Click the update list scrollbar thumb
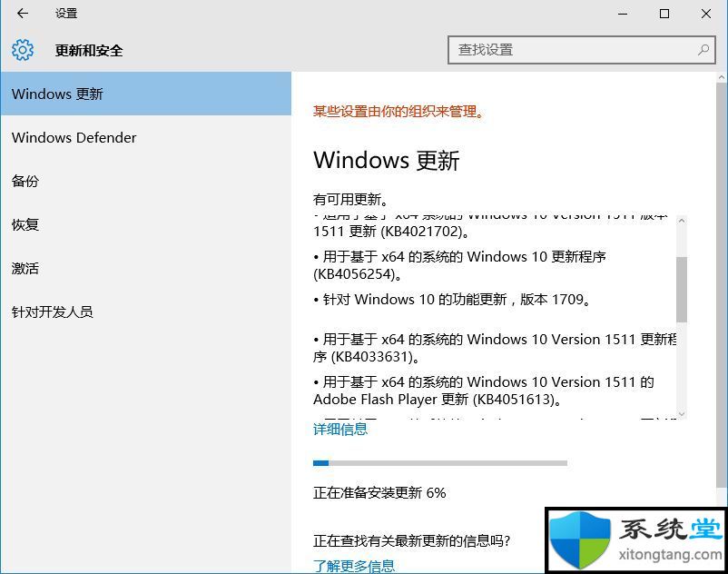728x574 pixels. coord(682,290)
